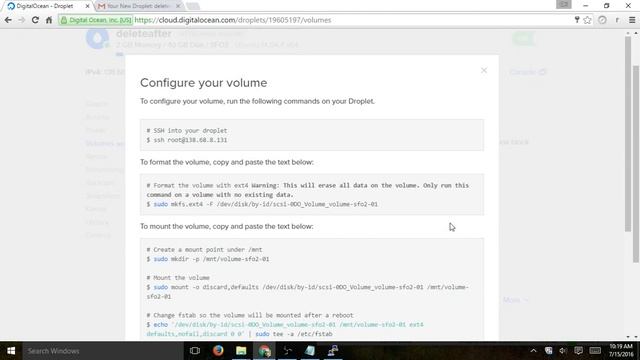Click the '# SSH into your droplet' comment
The width and height of the screenshot is (640, 360).
187,131
